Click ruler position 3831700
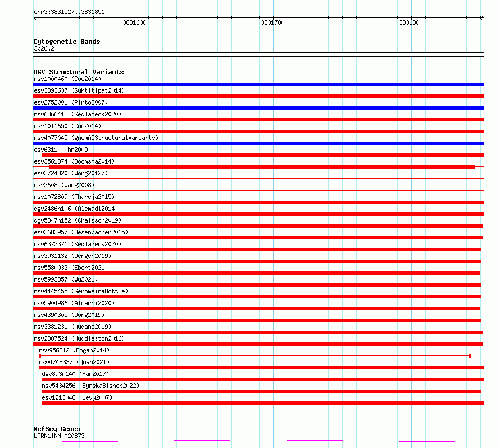 272,22
